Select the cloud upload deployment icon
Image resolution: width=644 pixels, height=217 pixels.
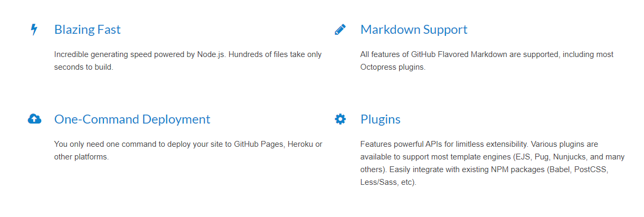coord(34,119)
